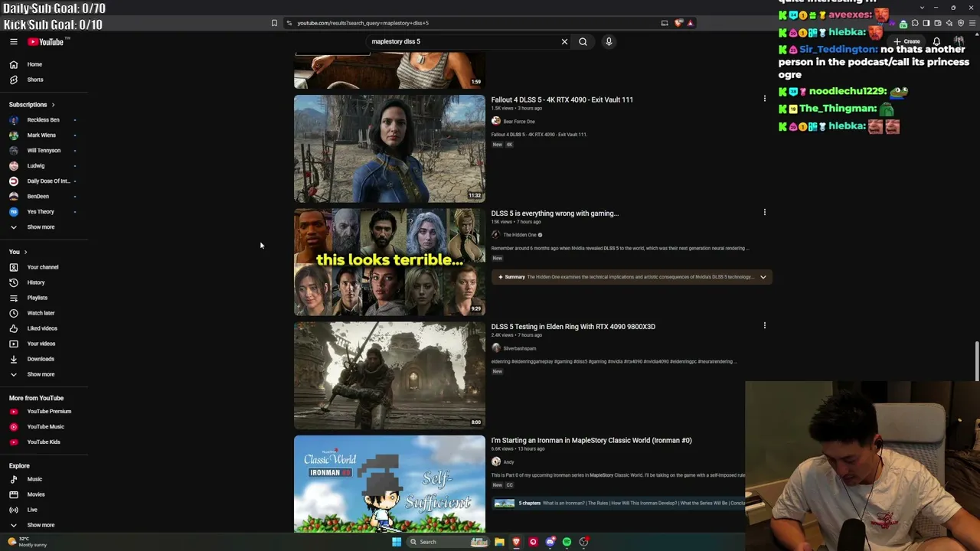Open Brave Leo AI sparkle icon
This screenshot has height=551, width=980.
pos(949,23)
